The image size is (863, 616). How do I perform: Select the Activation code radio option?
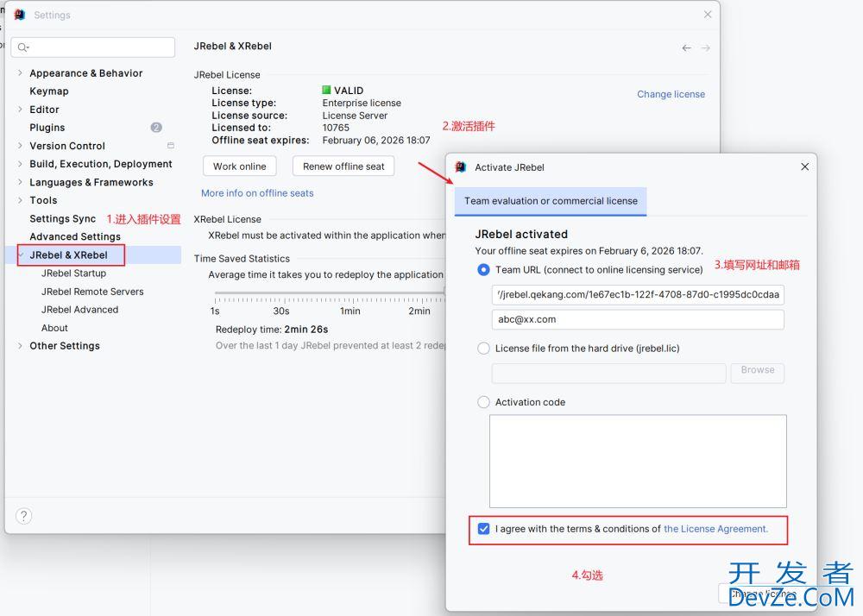[483, 402]
